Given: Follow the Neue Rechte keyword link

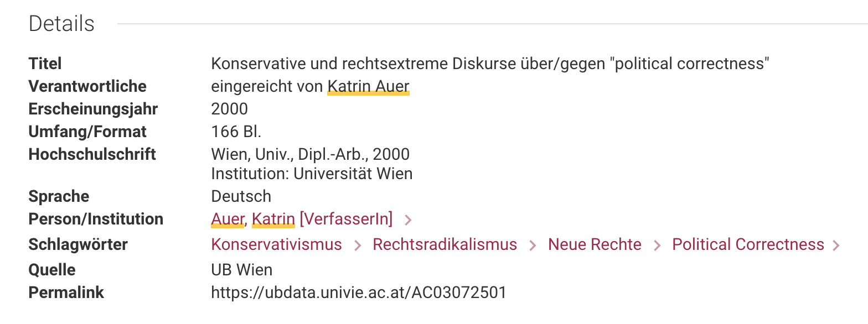Looking at the screenshot, I should (595, 244).
